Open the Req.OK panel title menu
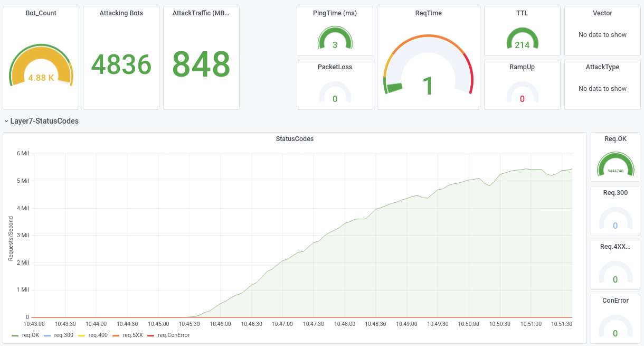Image resolution: width=644 pixels, height=346 pixels. click(x=615, y=139)
